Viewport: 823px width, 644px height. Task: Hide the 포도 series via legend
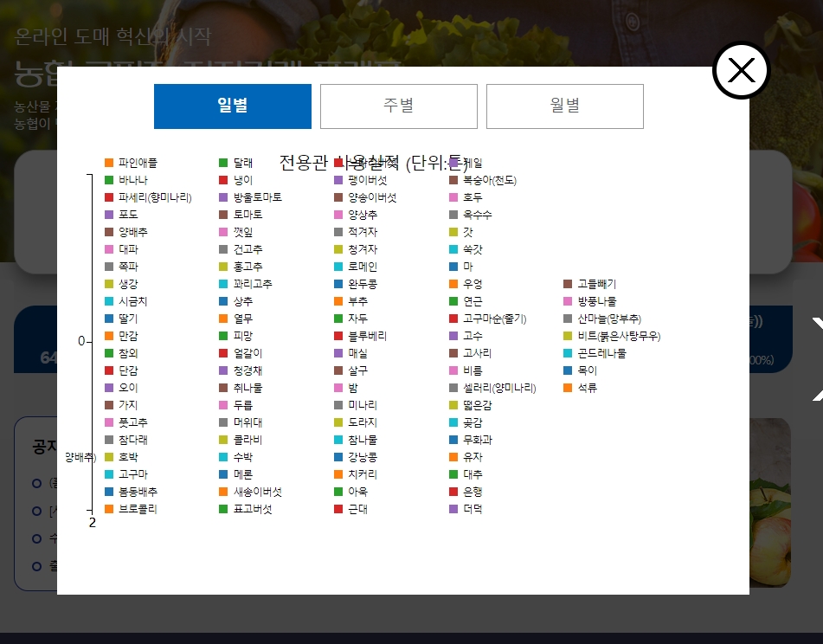[121, 215]
